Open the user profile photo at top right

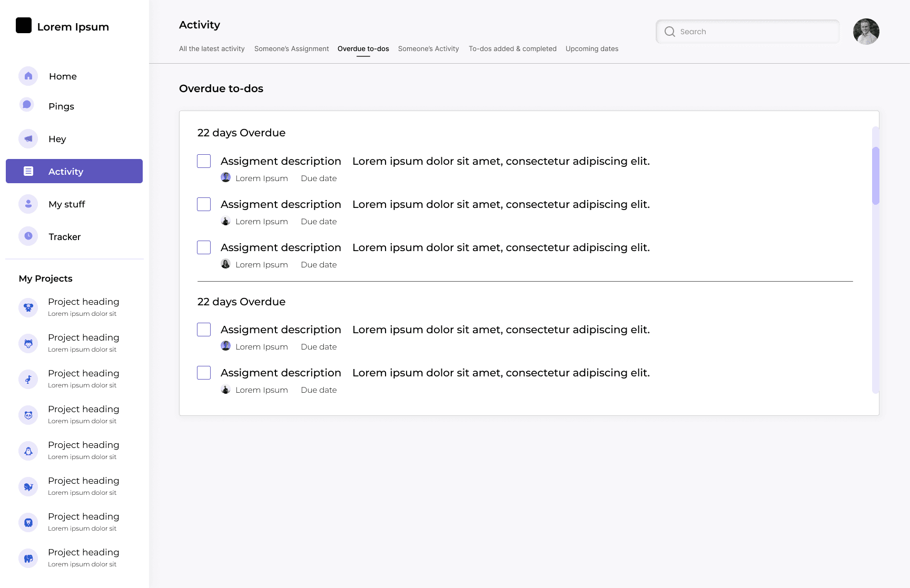(x=866, y=32)
